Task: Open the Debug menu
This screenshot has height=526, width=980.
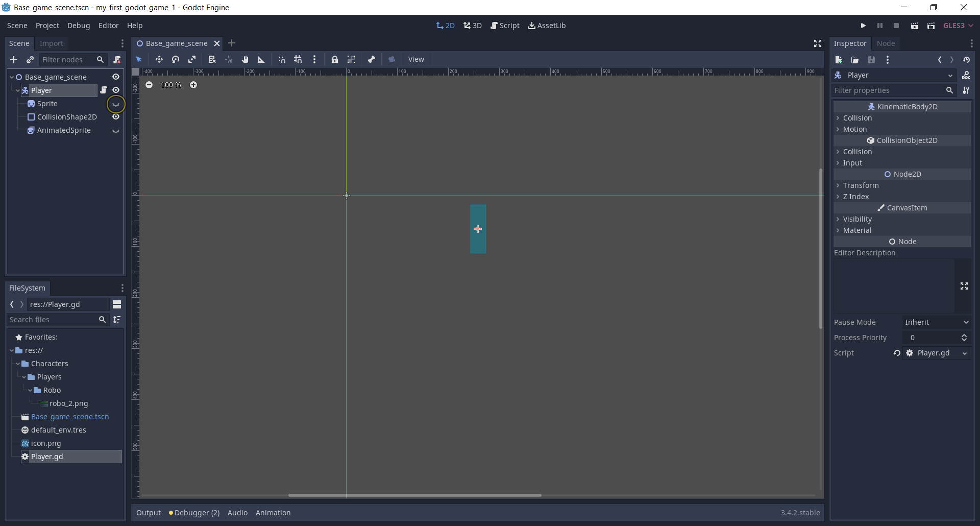Action: (x=79, y=26)
